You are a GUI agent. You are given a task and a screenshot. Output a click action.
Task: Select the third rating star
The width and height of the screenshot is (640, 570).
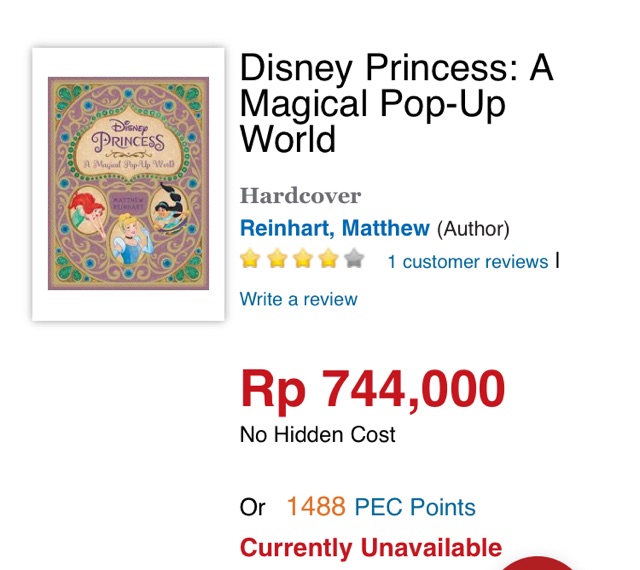point(302,261)
